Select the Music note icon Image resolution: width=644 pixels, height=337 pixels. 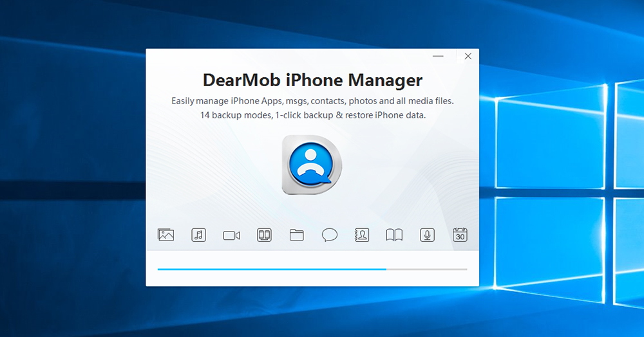pyautogui.click(x=199, y=235)
